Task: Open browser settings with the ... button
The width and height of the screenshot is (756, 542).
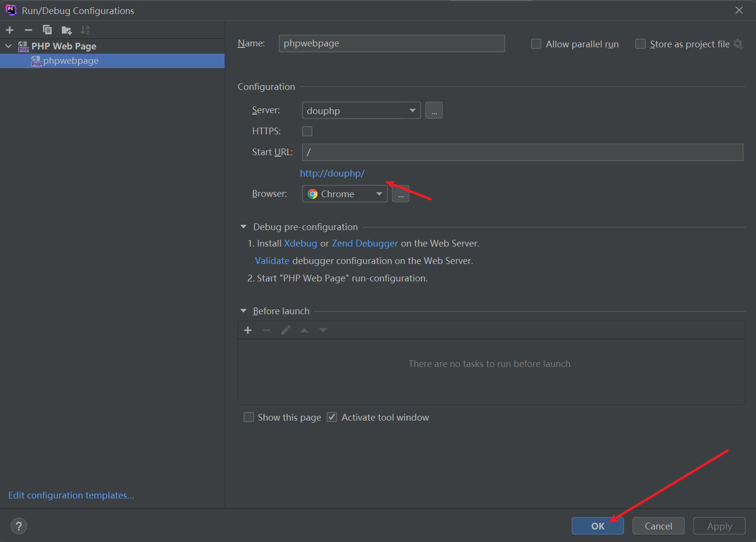Action: tap(400, 194)
